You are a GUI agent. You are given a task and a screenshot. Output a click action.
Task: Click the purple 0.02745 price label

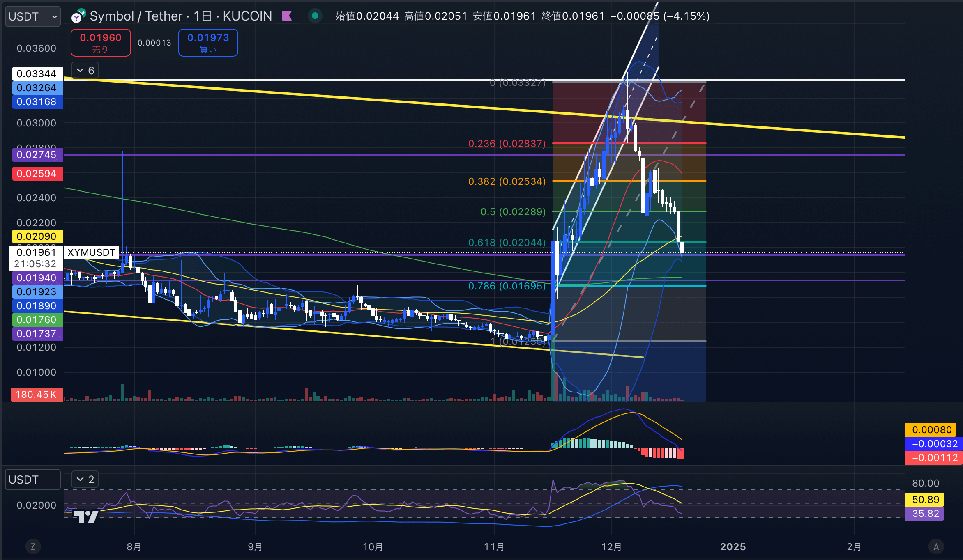click(37, 155)
